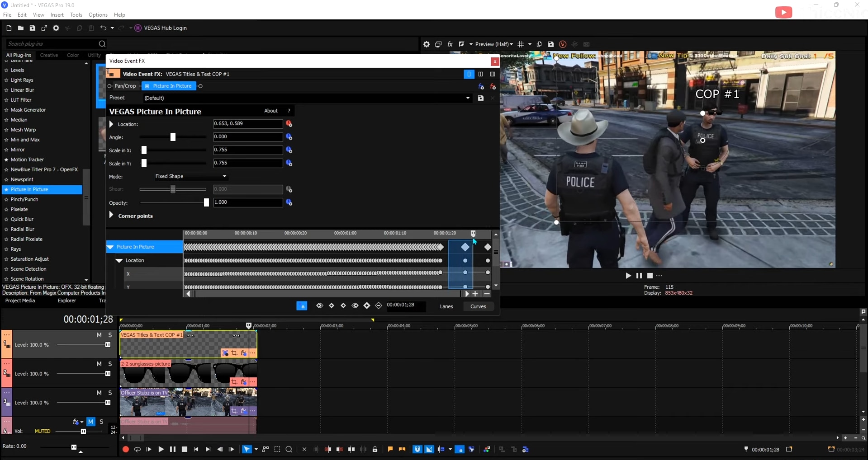Expand the Location parameter triangle
Image resolution: width=868 pixels, height=460 pixels.
click(111, 124)
